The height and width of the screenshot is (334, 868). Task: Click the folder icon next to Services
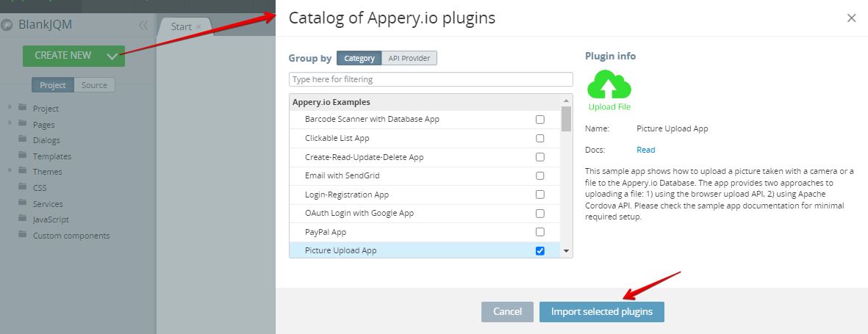(x=23, y=203)
